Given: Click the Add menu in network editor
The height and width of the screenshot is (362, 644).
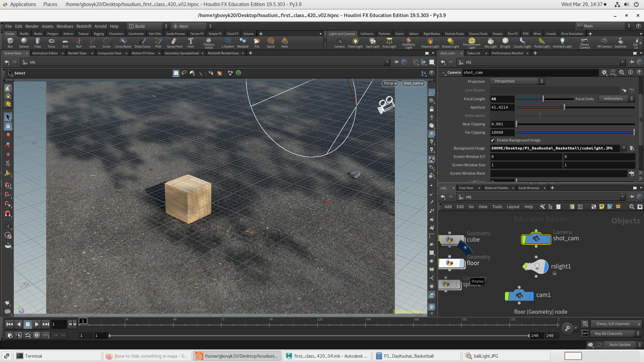Looking at the screenshot, I should 448,207.
